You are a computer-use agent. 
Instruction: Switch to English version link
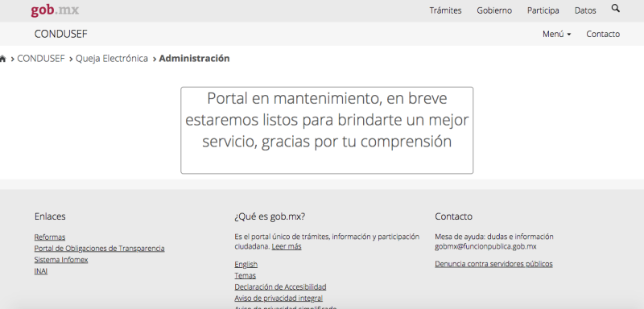coord(246,264)
